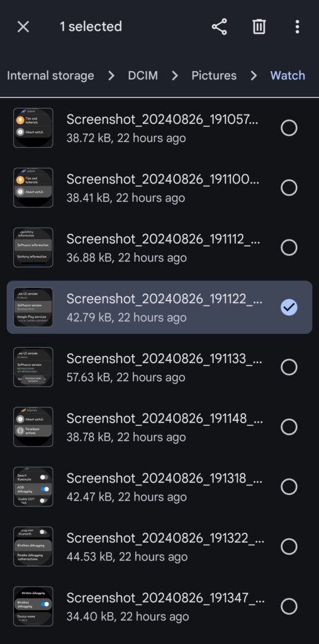
Task: Delete selected file with trash icon
Action: click(259, 26)
